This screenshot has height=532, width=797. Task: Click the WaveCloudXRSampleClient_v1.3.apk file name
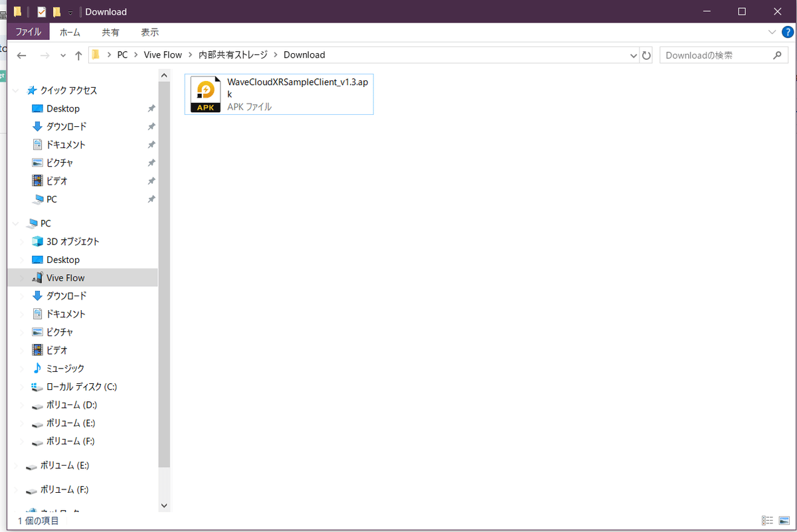(296, 88)
